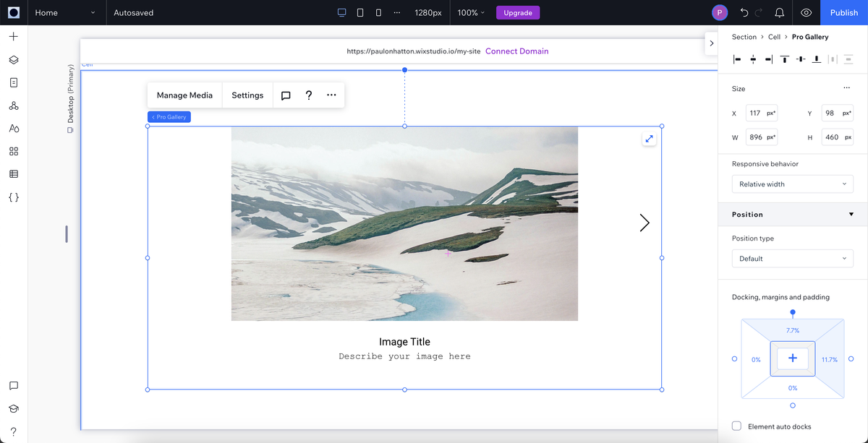
Task: Switch to mobile breakpoint view
Action: (378, 12)
